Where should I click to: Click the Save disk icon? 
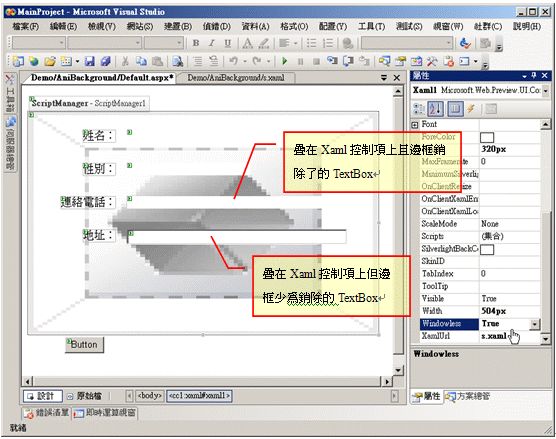(89, 61)
